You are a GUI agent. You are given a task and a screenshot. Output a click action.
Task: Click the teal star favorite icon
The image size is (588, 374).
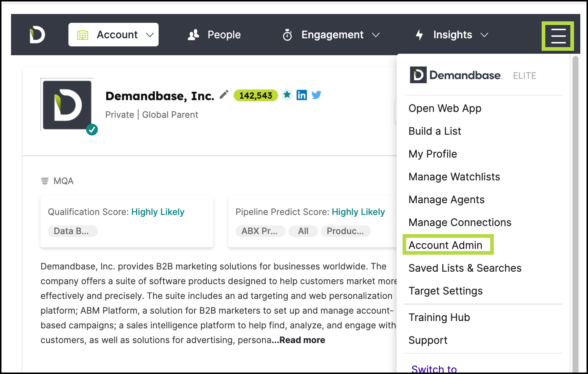tap(287, 95)
